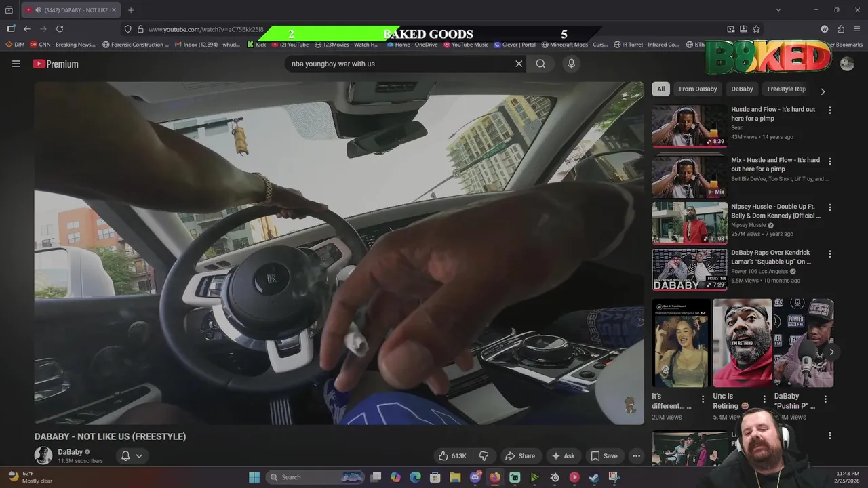
Task: Open options for Nipsey Hussle Double Up
Action: pos(829,207)
